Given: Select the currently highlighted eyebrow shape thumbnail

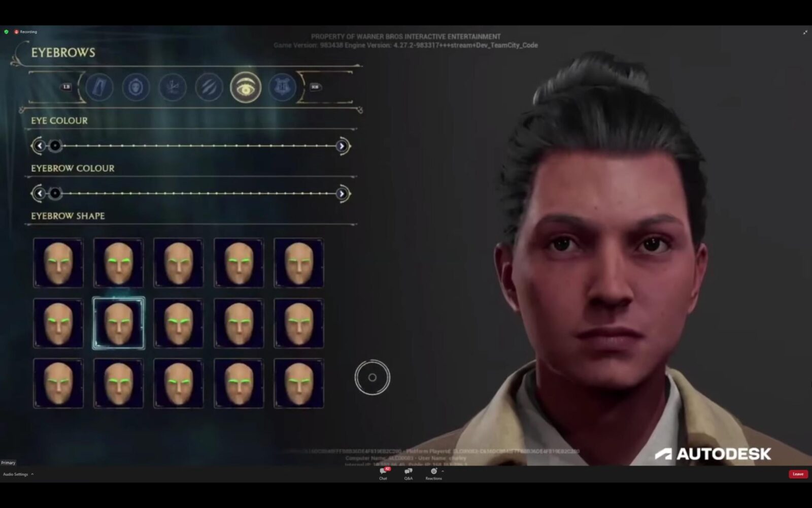Looking at the screenshot, I should pos(119,323).
